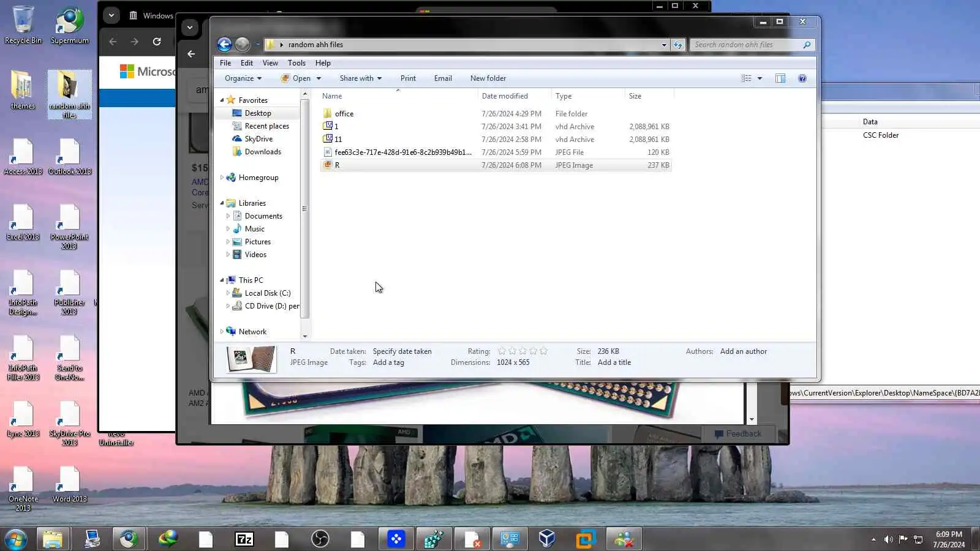The width and height of the screenshot is (980, 551).
Task: Click the network icon in the system tray
Action: pyautogui.click(x=918, y=539)
